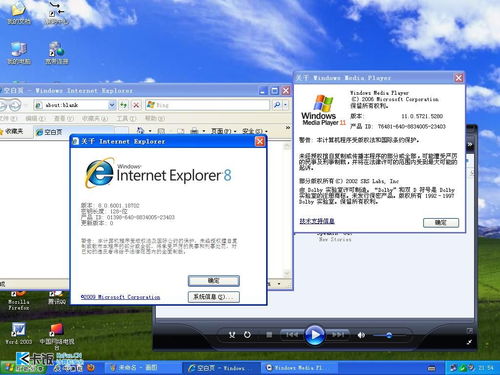
Task: Expand search provider dropdown next to magnifier
Action: coord(286,105)
